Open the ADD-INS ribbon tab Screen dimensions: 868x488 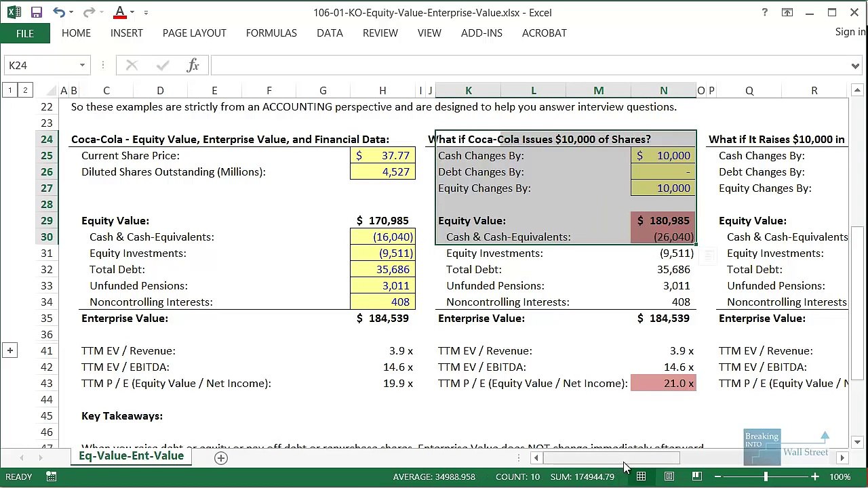click(x=481, y=33)
